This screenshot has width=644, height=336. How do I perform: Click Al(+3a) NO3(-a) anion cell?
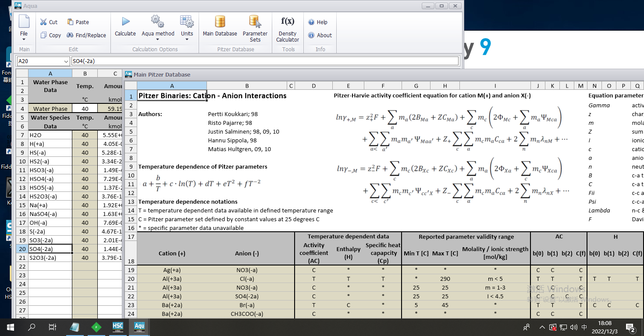coord(247,287)
